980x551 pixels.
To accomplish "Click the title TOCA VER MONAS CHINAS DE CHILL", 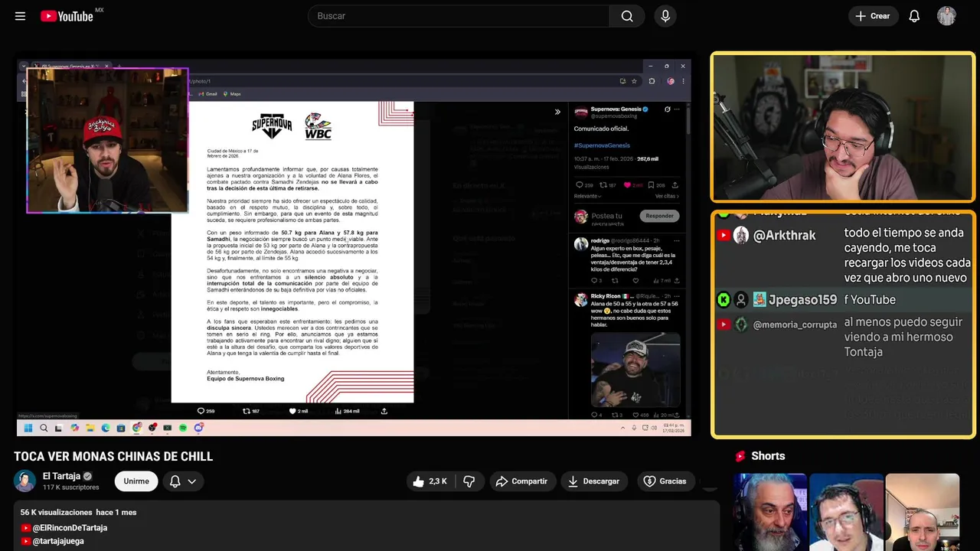I will [x=113, y=457].
